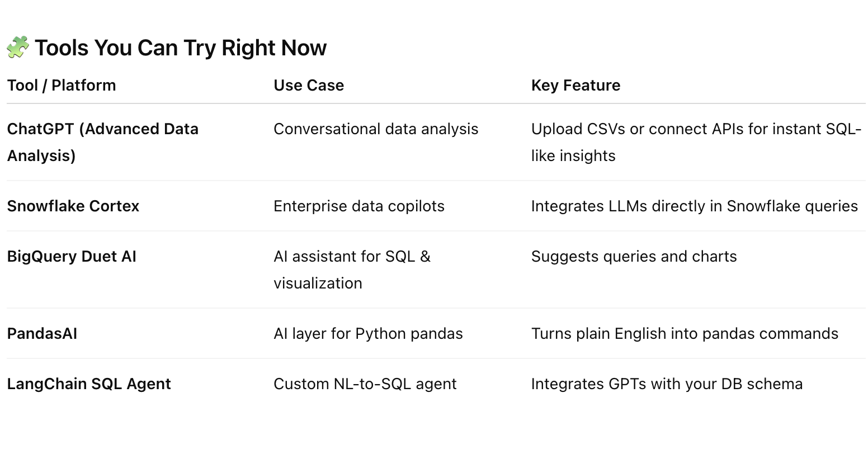868x454 pixels.
Task: Select the LangChain SQL Agent cell
Action: 89,384
